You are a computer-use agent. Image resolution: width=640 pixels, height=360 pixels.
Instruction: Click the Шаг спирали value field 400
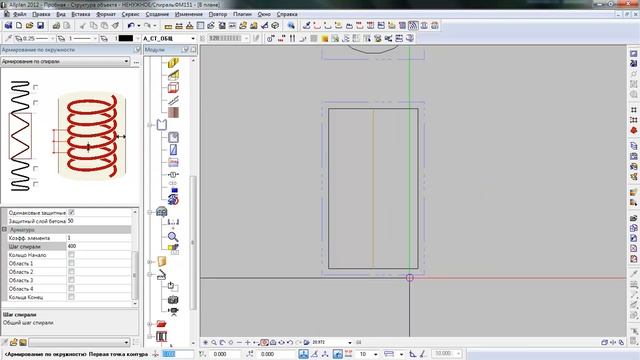98,246
